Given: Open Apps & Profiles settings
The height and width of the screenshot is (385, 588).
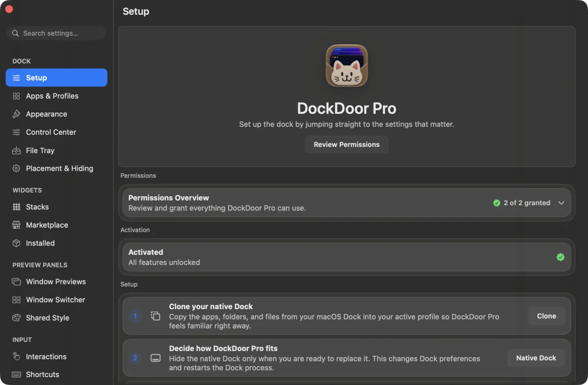Looking at the screenshot, I should tap(56, 96).
